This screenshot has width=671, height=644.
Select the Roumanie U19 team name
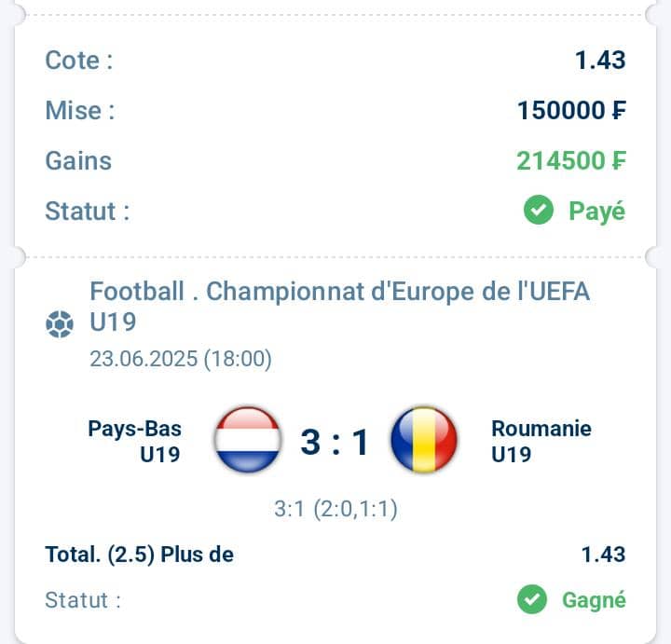541,441
